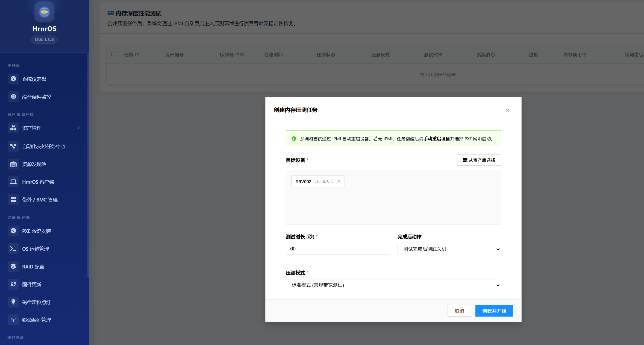Click the 测试时长 input field
The height and width of the screenshot is (345, 644).
pos(337,249)
